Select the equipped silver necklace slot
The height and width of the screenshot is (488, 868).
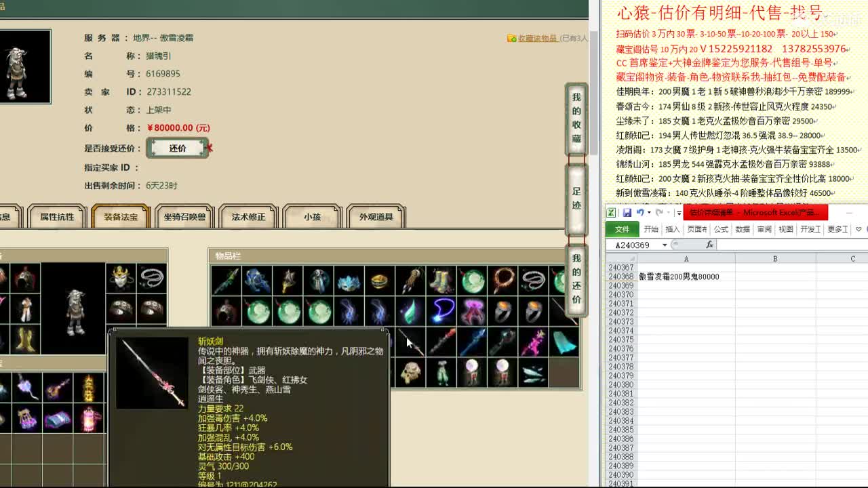click(x=151, y=279)
